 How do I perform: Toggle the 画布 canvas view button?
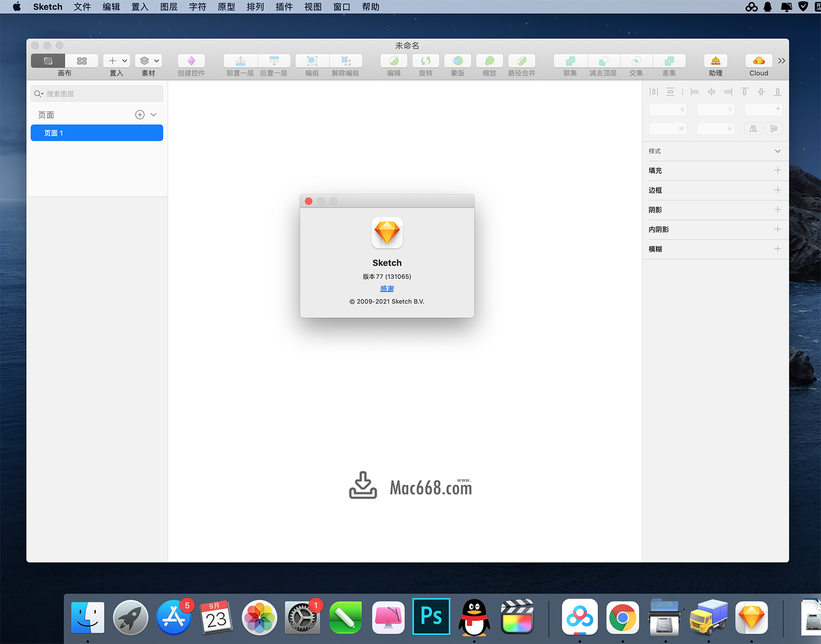coord(47,61)
